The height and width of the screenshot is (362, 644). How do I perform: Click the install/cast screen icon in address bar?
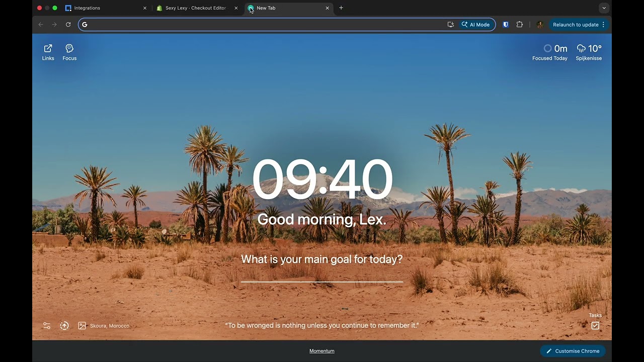tap(451, 25)
